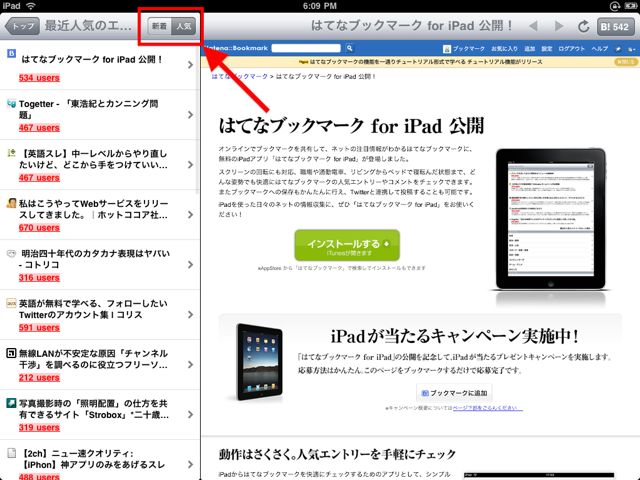The width and height of the screenshot is (640, 480).
Task: Open ヘルプ in Hatena header
Action: 600,49
